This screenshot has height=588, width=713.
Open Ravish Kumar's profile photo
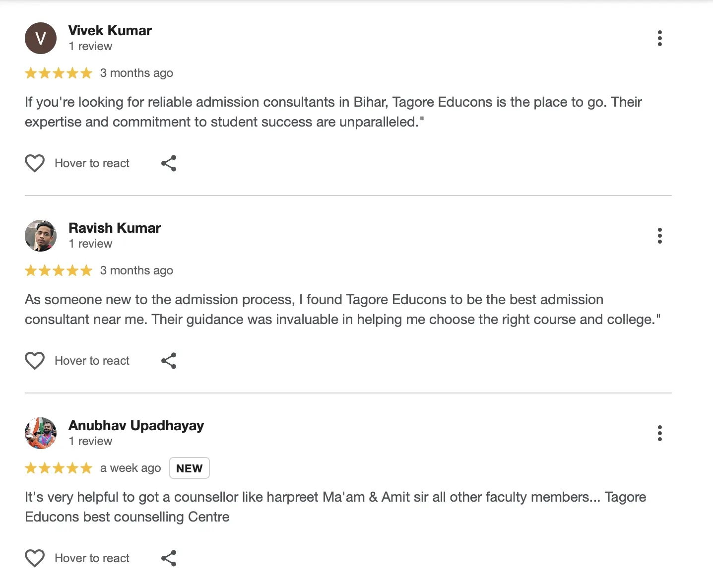point(41,236)
